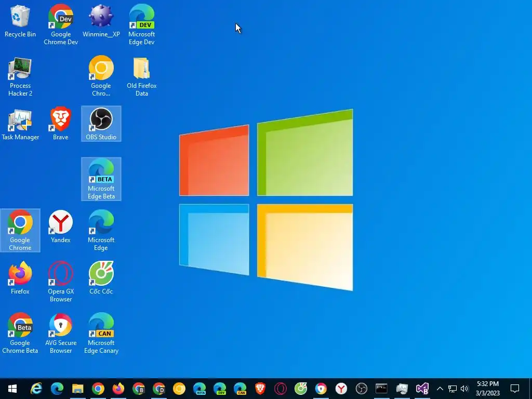This screenshot has width=532, height=399.
Task: Open Microsoft Edge from the taskbar
Action: pyautogui.click(x=57, y=389)
